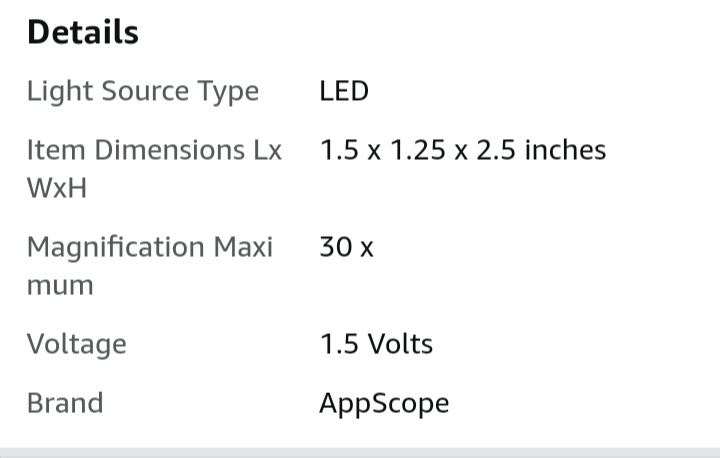The height and width of the screenshot is (458, 720).
Task: Select the Brand label
Action: coord(65,403)
